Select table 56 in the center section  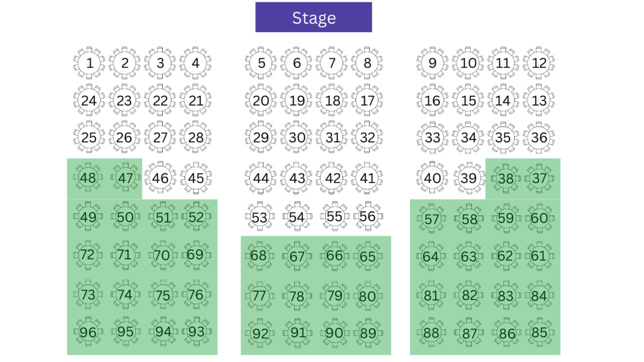click(367, 216)
